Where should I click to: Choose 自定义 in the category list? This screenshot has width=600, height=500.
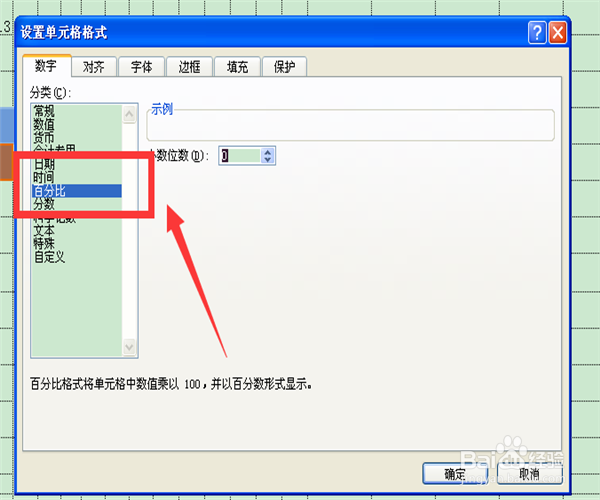coord(50,257)
